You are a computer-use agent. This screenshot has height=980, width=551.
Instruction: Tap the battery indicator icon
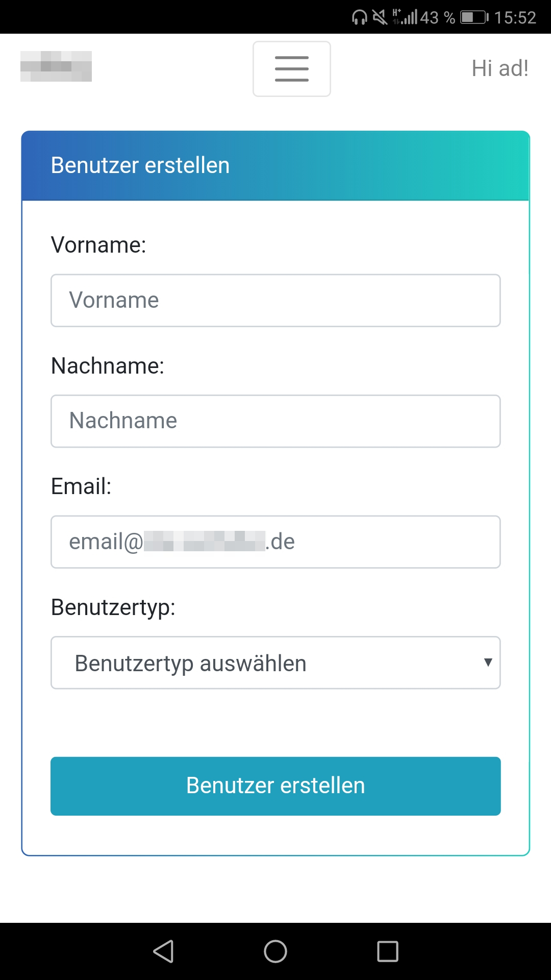tap(474, 17)
